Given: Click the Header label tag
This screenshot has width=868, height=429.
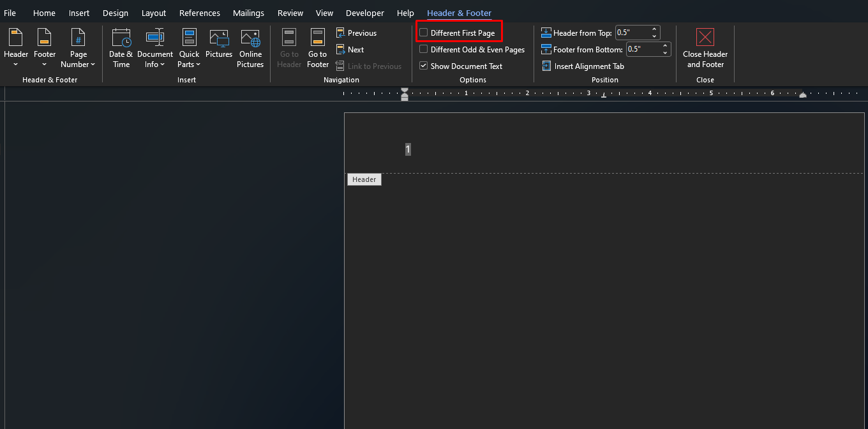Looking at the screenshot, I should 364,179.
